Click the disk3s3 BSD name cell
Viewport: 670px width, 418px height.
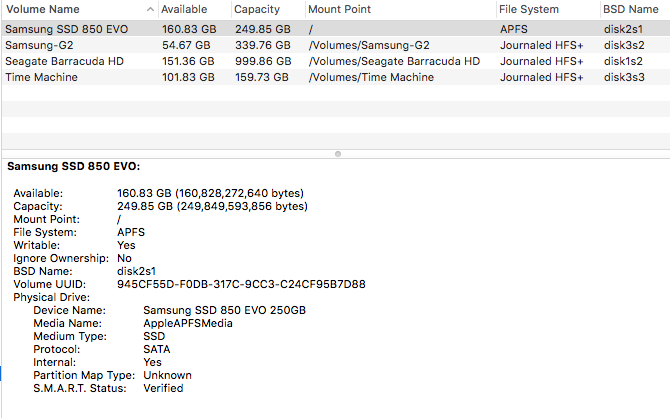point(624,77)
